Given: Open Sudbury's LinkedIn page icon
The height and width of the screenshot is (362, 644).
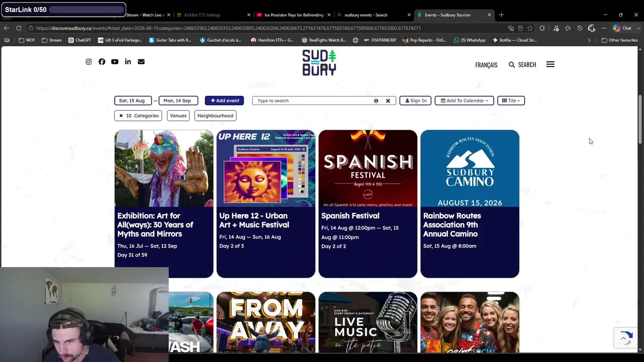Looking at the screenshot, I should [128, 61].
